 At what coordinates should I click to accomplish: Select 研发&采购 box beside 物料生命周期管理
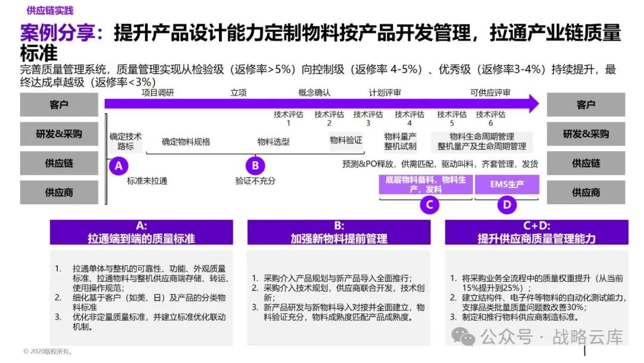tap(586, 134)
